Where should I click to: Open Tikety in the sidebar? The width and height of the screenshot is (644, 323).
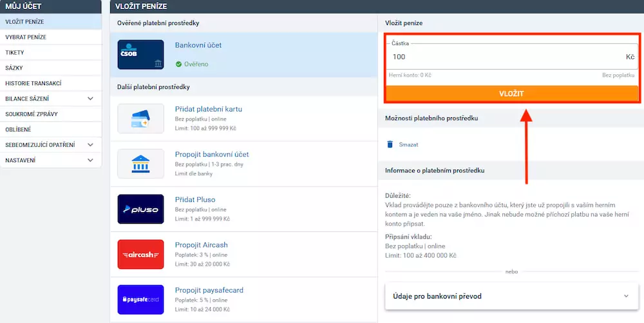coord(50,53)
